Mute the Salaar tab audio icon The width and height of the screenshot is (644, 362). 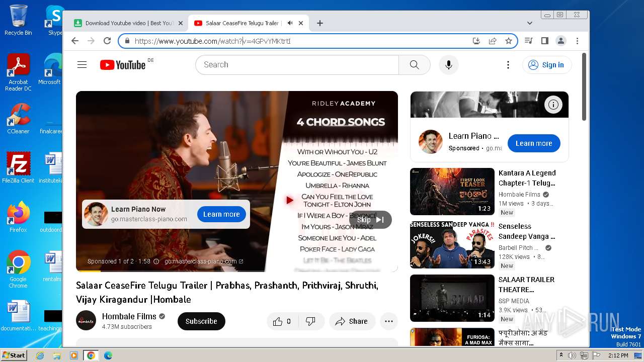point(290,23)
